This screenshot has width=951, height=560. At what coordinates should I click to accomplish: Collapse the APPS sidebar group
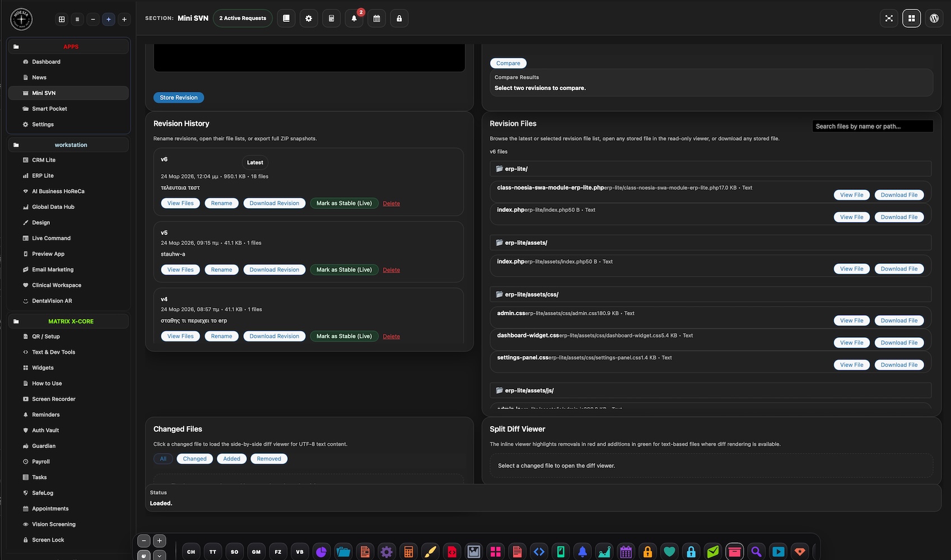[68, 46]
